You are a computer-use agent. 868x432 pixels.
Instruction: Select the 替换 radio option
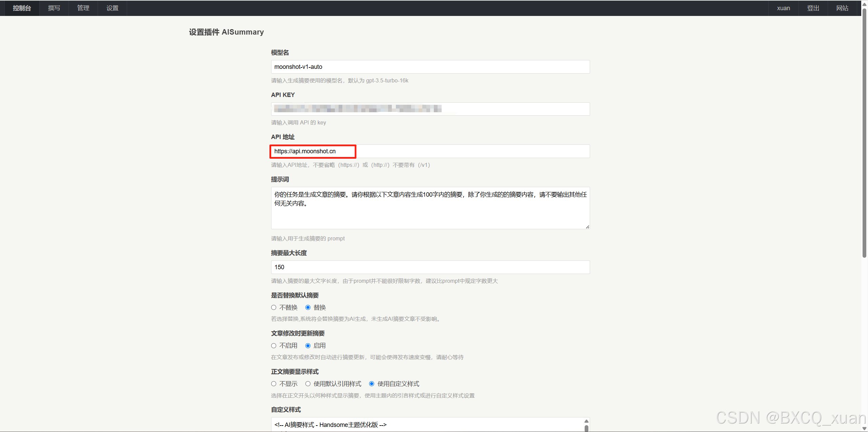point(308,308)
